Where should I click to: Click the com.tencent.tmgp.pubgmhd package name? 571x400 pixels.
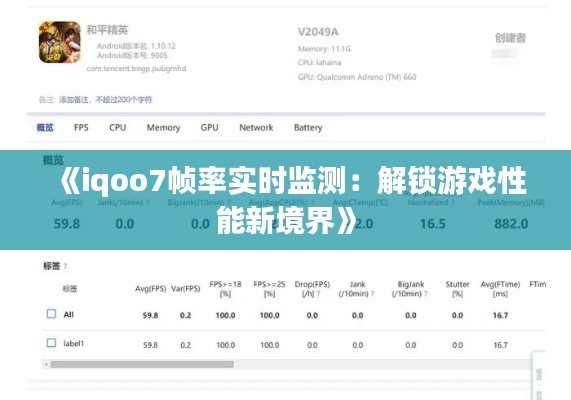click(136, 68)
